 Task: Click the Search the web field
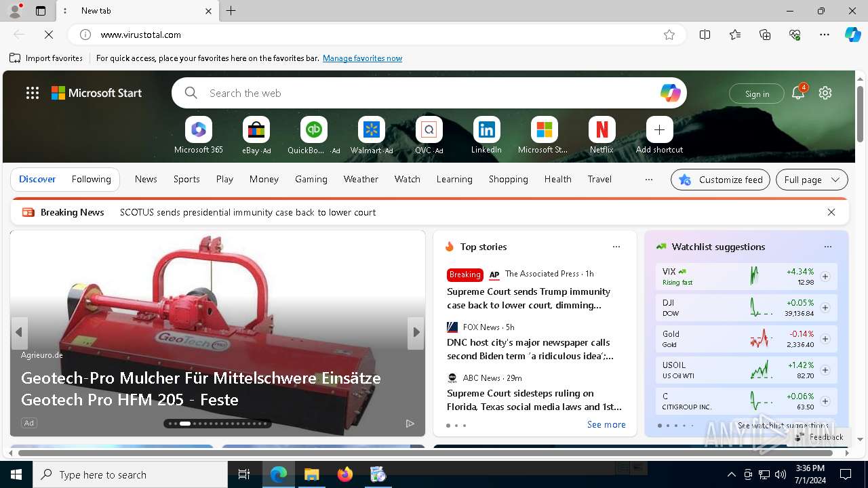429,93
